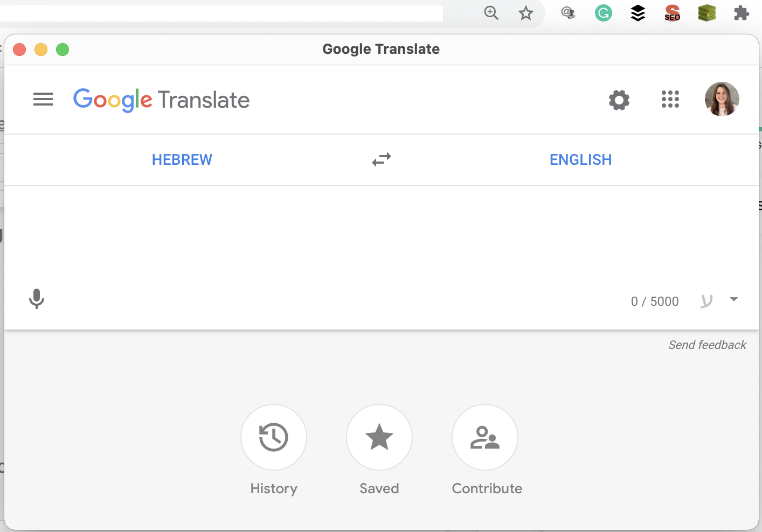762x532 pixels.
Task: Bookmark the page with star icon
Action: [525, 13]
